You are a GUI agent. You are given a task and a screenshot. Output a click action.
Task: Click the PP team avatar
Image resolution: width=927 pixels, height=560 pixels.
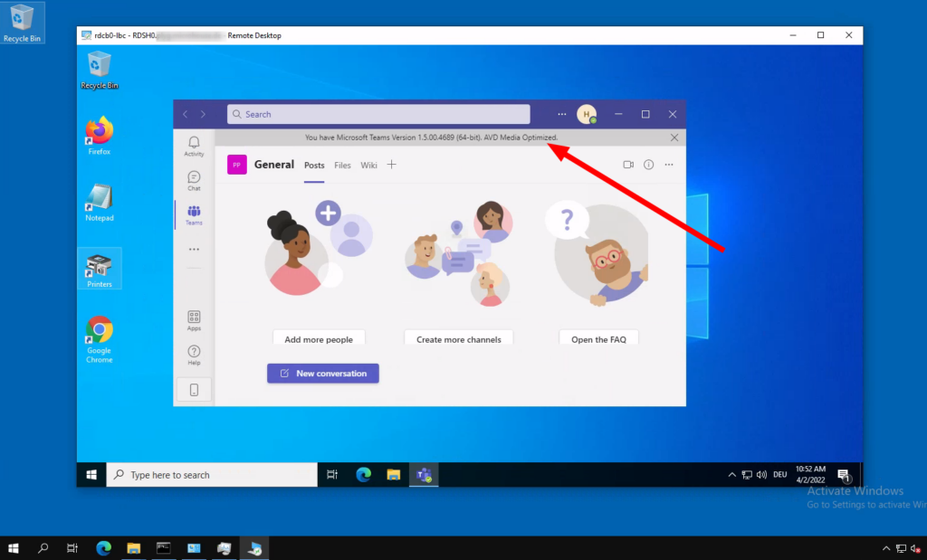[237, 165]
